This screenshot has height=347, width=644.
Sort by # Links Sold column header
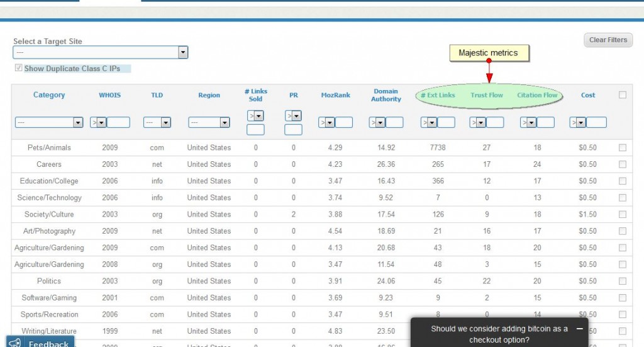point(255,95)
